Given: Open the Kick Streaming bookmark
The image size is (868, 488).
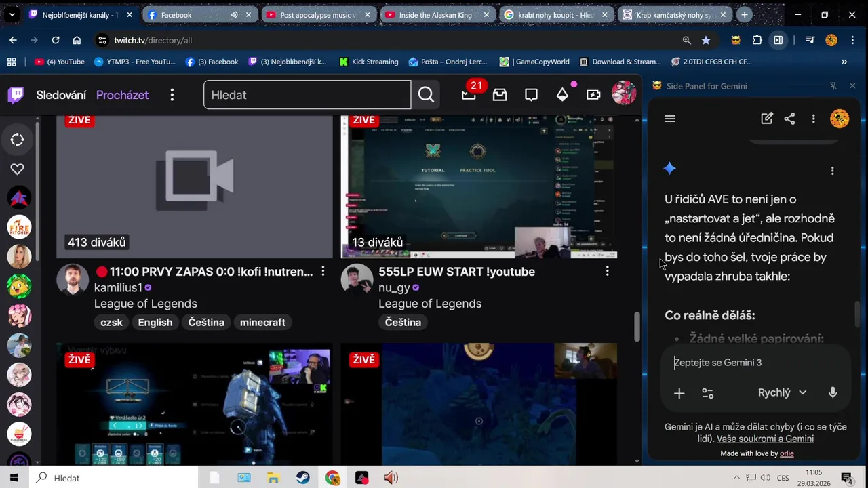Looking at the screenshot, I should point(368,62).
